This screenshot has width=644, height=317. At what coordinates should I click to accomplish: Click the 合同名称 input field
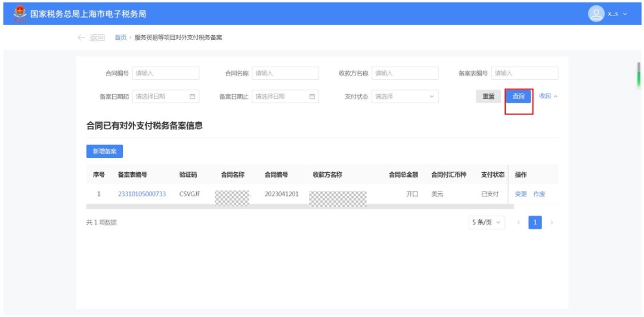coord(286,73)
